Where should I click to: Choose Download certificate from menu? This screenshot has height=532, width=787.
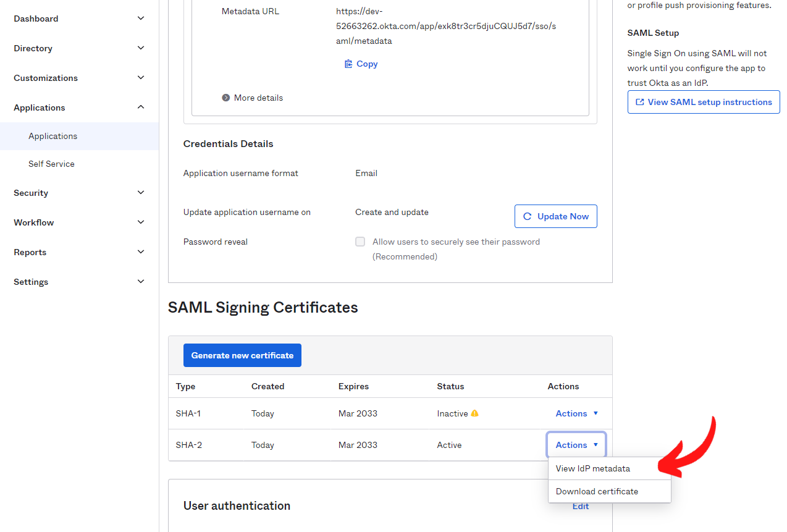coord(597,491)
